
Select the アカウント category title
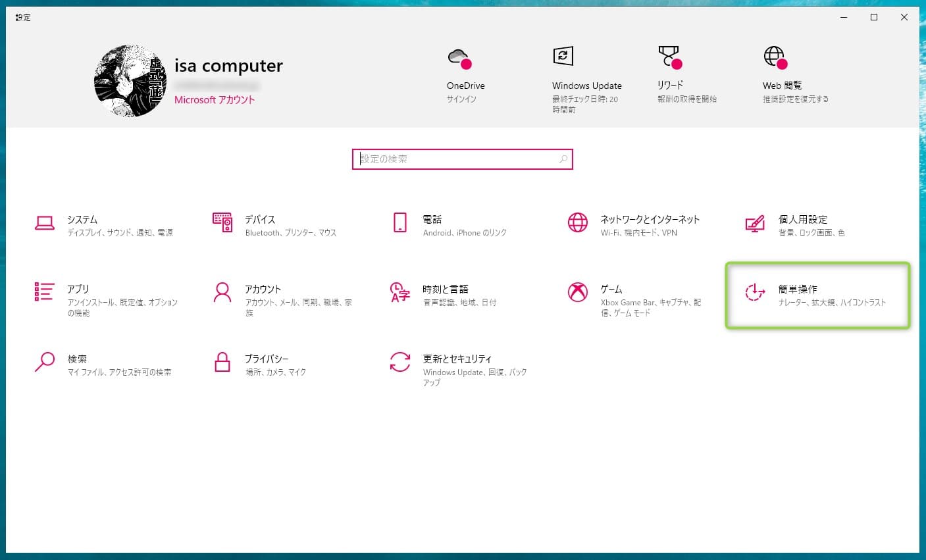pos(263,289)
